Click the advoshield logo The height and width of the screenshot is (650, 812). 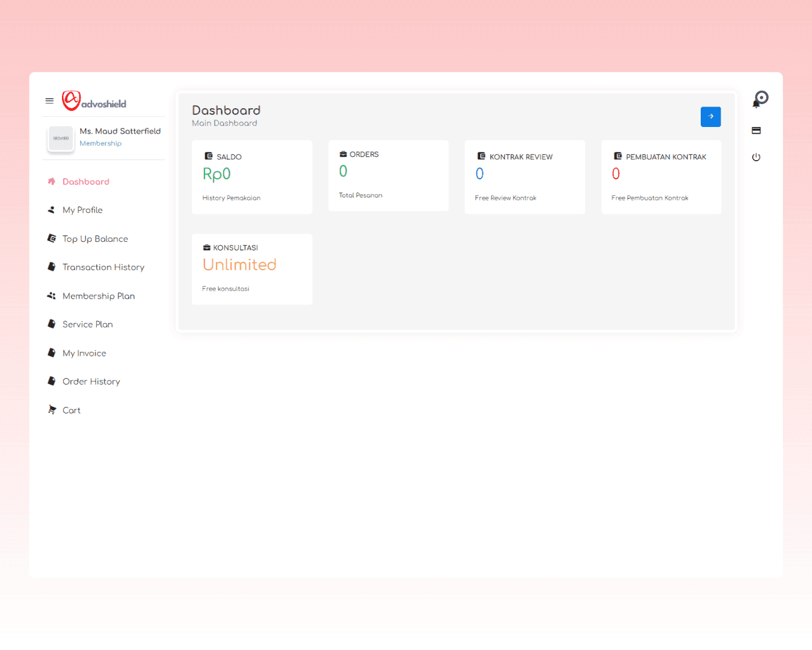pyautogui.click(x=94, y=101)
